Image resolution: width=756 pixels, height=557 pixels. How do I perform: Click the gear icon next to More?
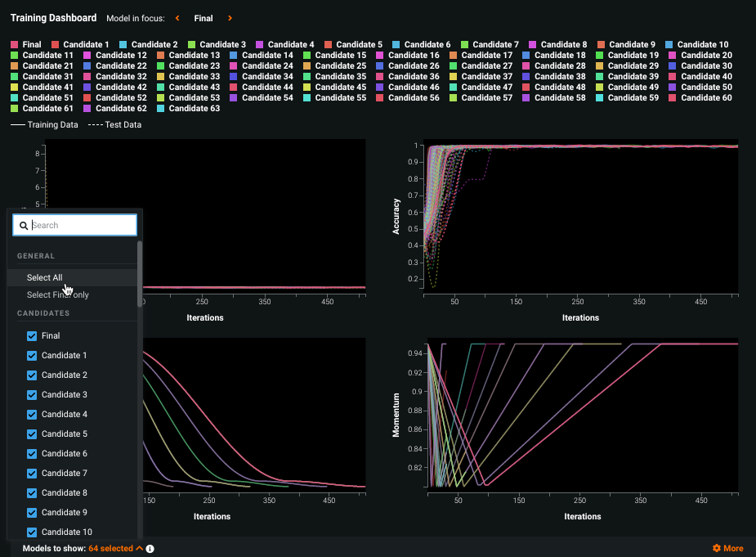coord(717,548)
